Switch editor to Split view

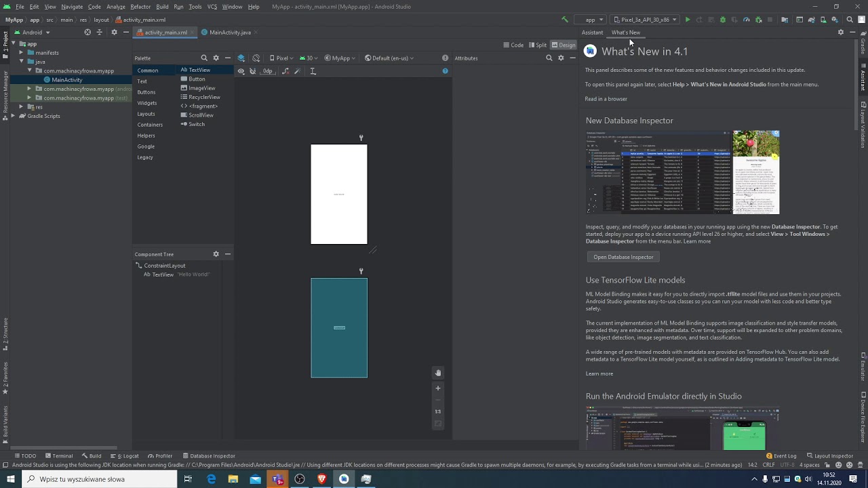(x=537, y=45)
